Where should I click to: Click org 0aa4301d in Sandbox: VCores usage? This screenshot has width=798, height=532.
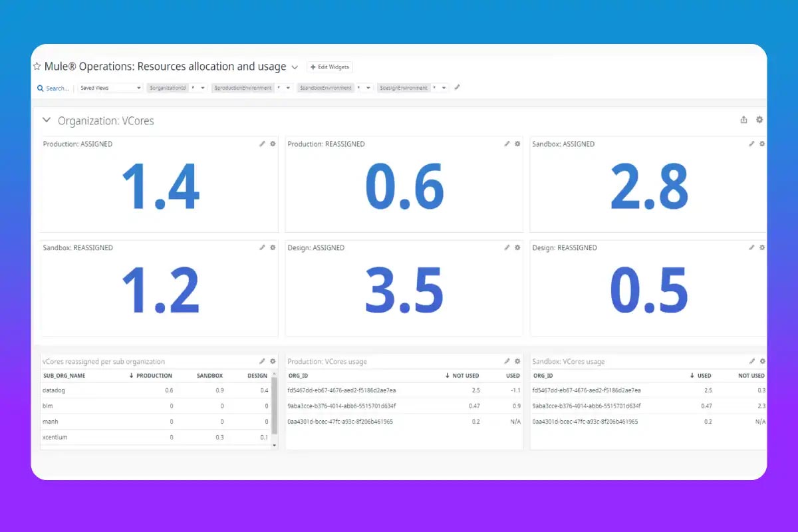point(585,421)
